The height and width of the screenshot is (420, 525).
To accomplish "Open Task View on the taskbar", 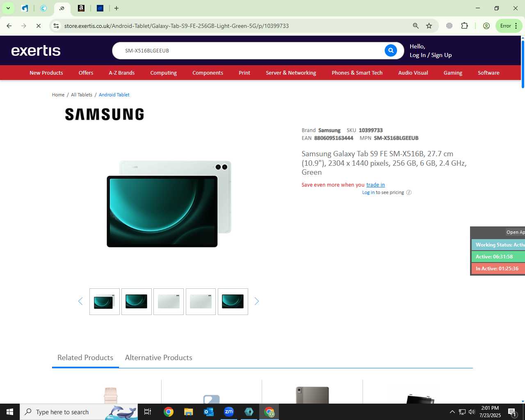I will pos(148,412).
